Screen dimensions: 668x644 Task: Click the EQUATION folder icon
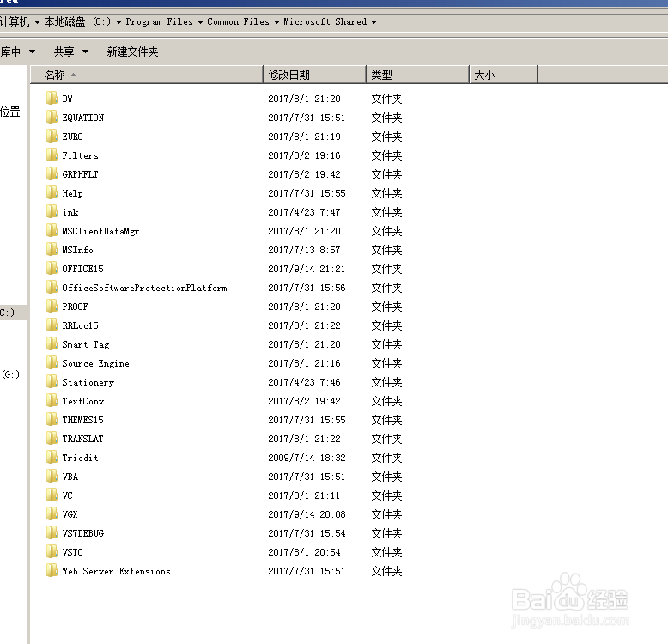tap(52, 117)
